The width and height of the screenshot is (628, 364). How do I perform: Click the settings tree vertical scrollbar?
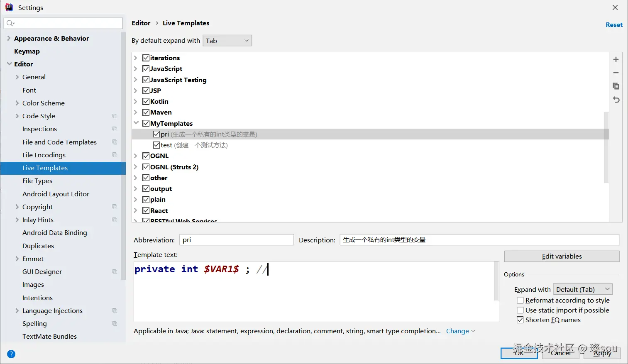tap(123, 156)
